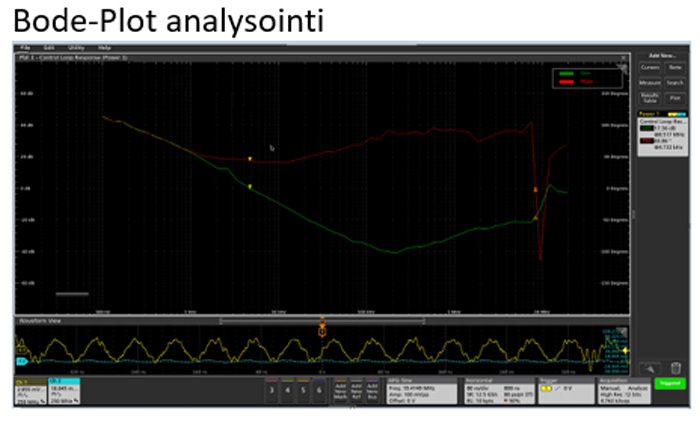Viewport: 700px width, 430px height.
Task: Open the Results Table
Action: pos(650,98)
